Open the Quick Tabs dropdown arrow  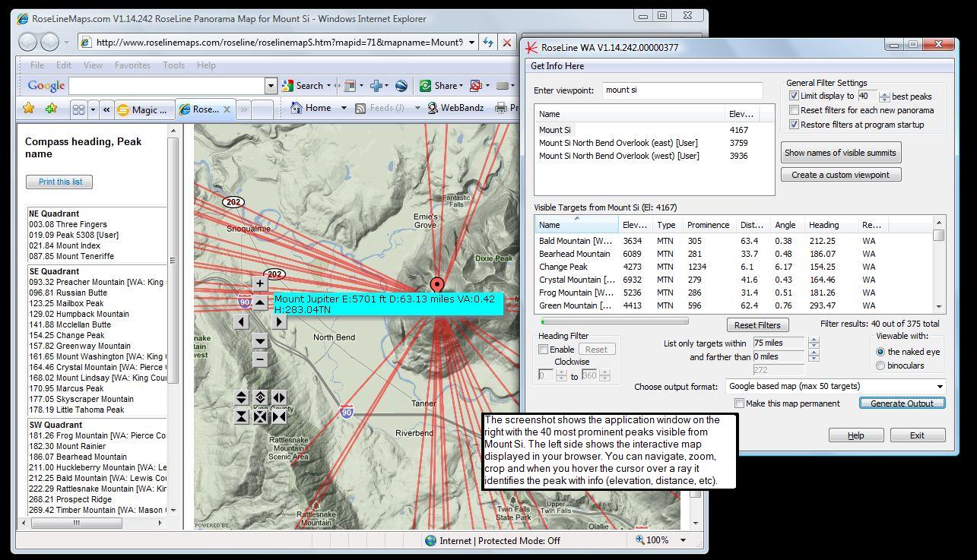(94, 109)
